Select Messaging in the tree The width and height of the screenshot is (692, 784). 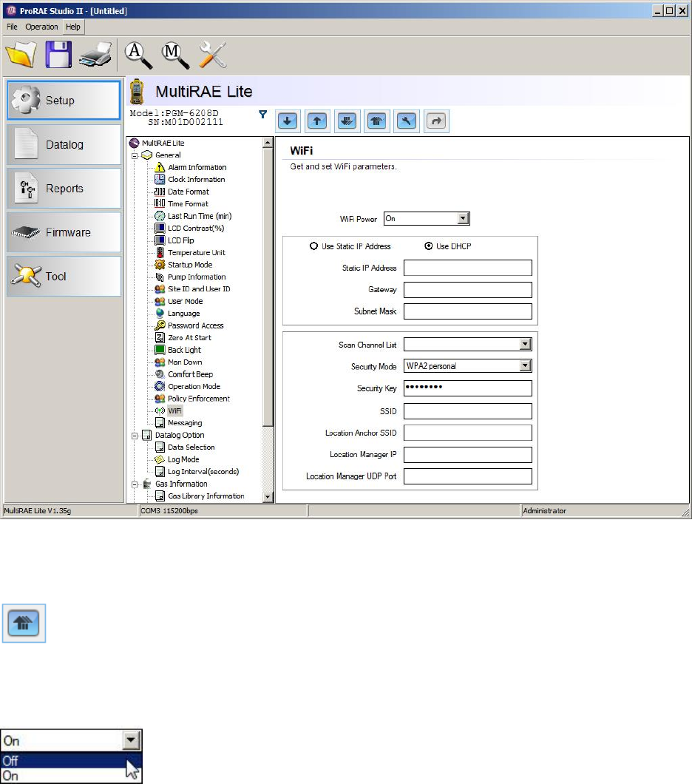point(185,424)
